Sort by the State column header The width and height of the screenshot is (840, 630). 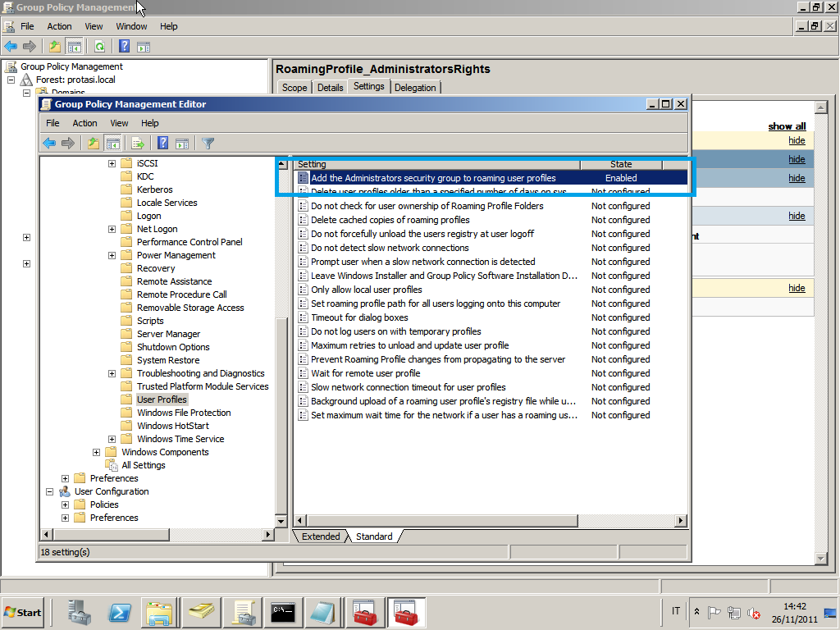(621, 164)
